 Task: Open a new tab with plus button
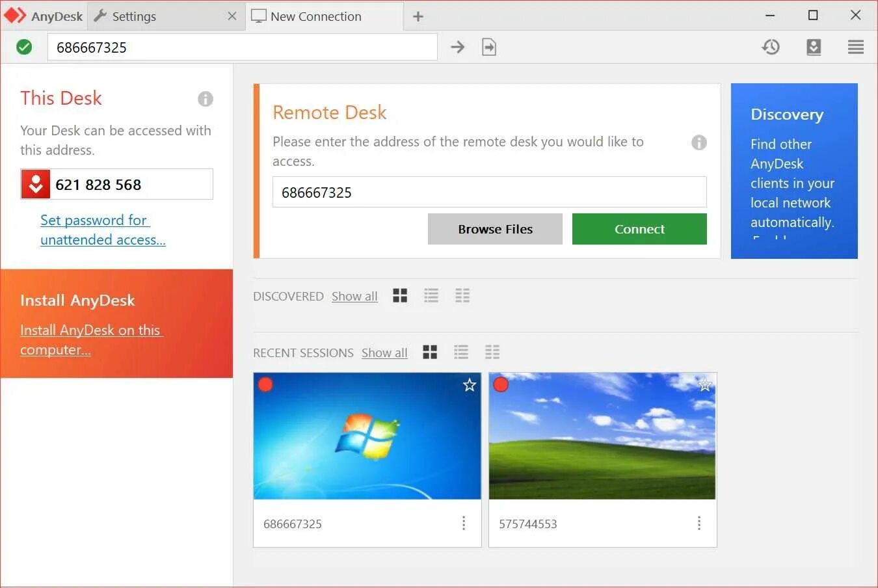click(418, 16)
